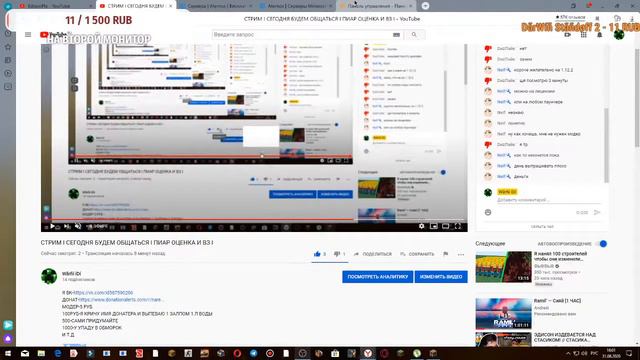The width and height of the screenshot is (640, 360).
Task: Switch the player to miniplayer mode
Action: (434, 226)
